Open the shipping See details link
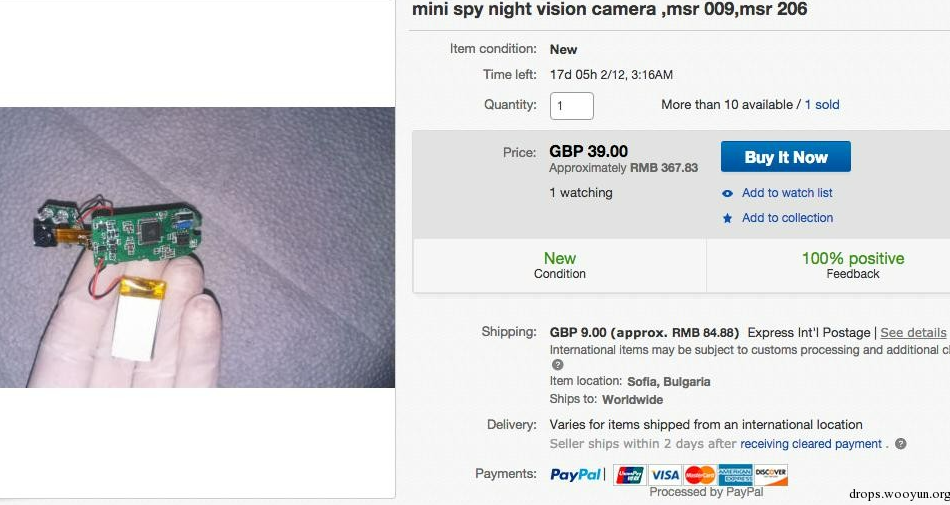Screen dimensions: 950x505 click(x=912, y=333)
